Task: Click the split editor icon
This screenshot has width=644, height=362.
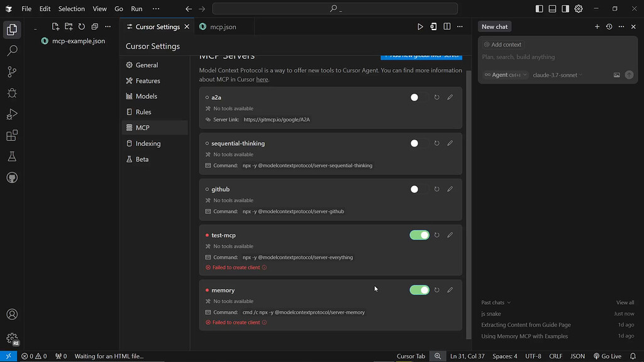Action: (447, 26)
